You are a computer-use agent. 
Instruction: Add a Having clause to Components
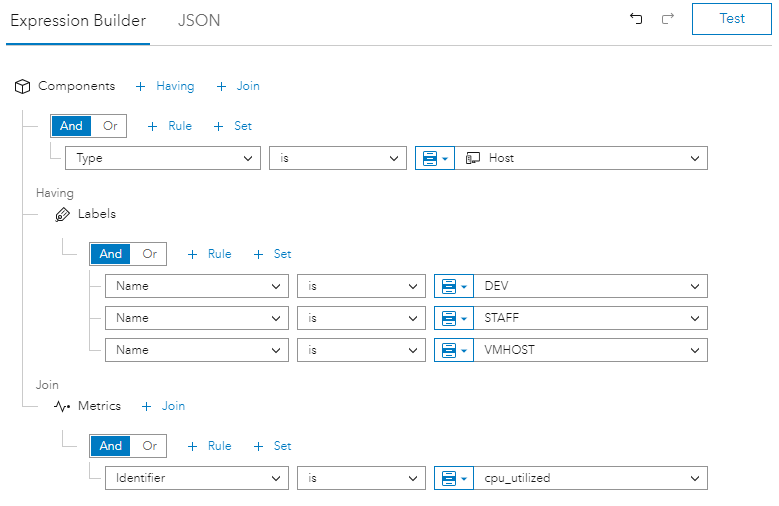(x=165, y=87)
